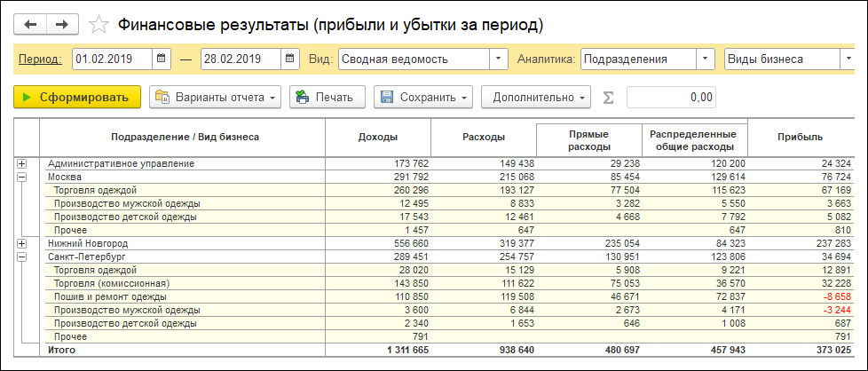Click the back navigation arrow
Viewport: 868px width, 371px height.
31,24
